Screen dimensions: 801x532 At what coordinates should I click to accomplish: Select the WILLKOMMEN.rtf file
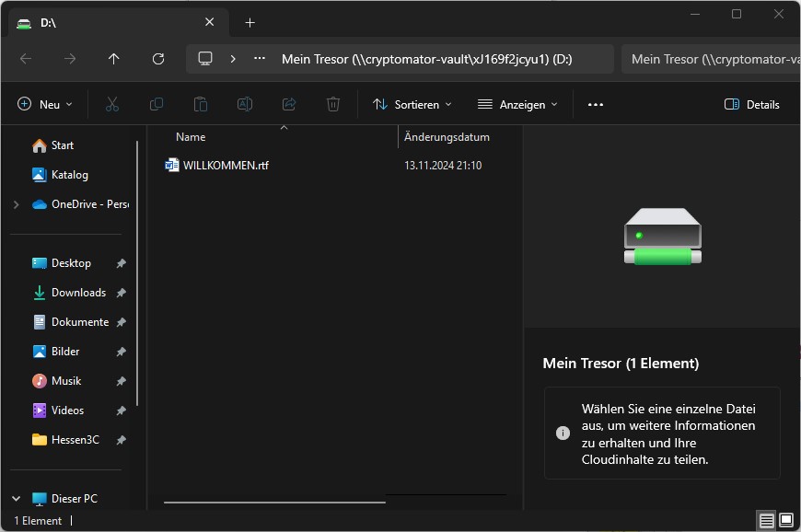[226, 166]
